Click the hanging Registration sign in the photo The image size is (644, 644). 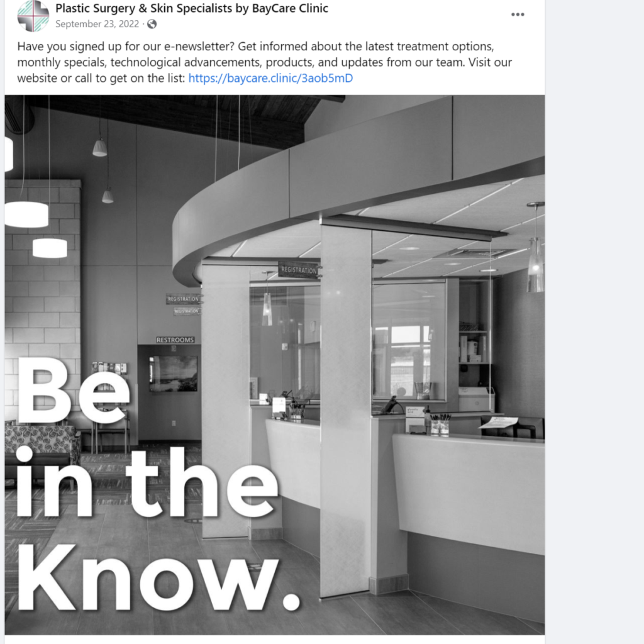pos(299,270)
